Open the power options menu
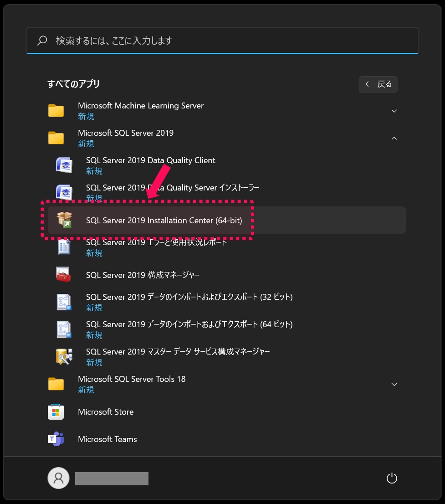The image size is (445, 504). 392,478
